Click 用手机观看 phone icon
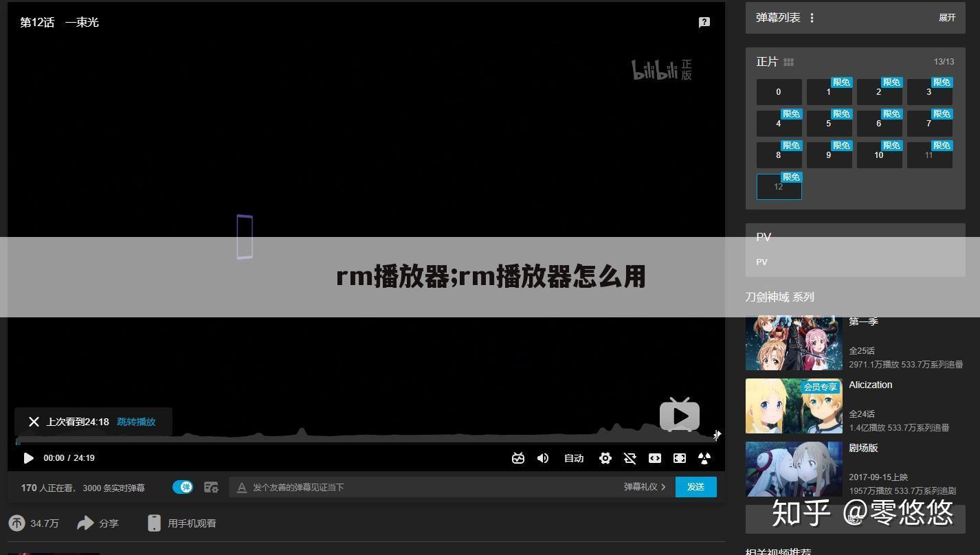Image resolution: width=980 pixels, height=555 pixels. coord(154,523)
